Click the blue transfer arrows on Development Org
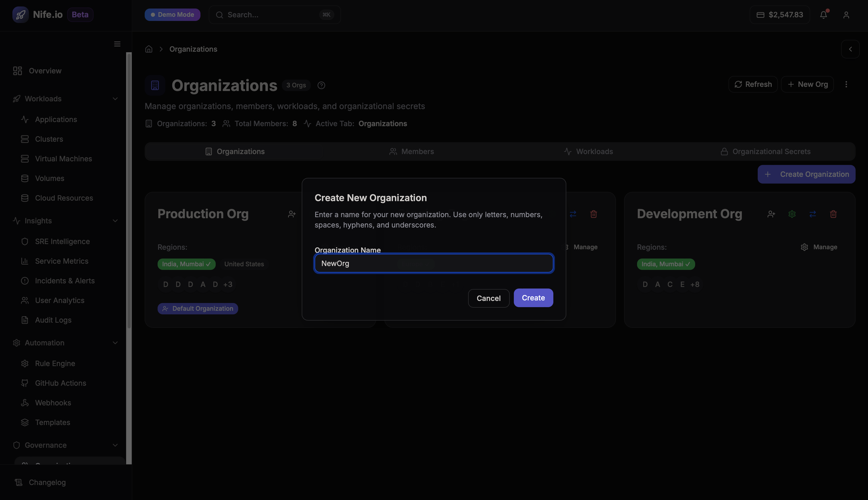This screenshot has height=500, width=868. (x=812, y=214)
